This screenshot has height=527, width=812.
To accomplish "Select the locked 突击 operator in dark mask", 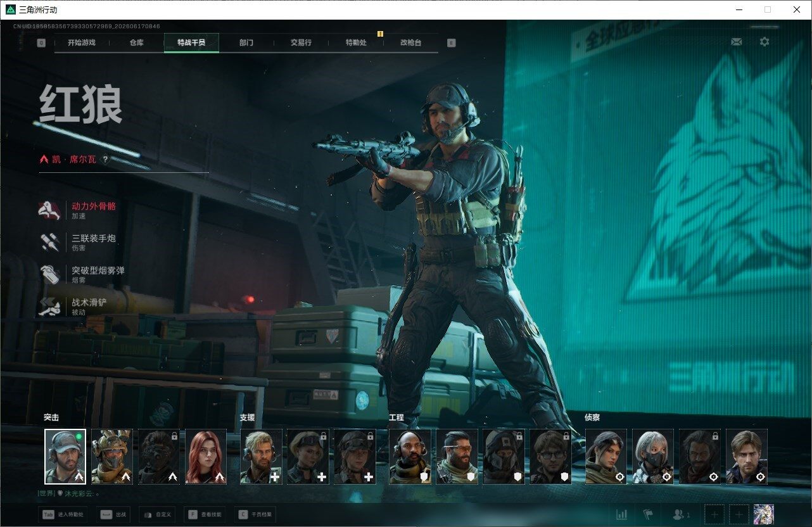I will (x=159, y=457).
